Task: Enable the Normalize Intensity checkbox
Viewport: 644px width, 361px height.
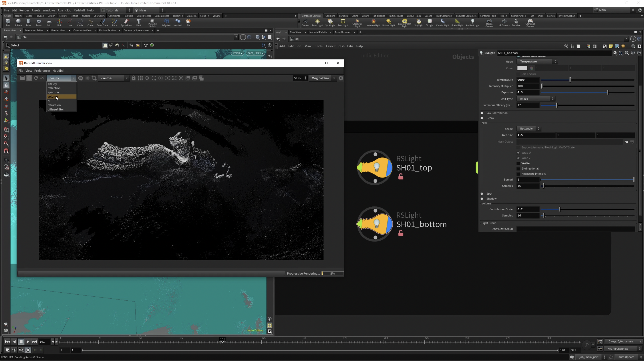Action: click(x=518, y=174)
